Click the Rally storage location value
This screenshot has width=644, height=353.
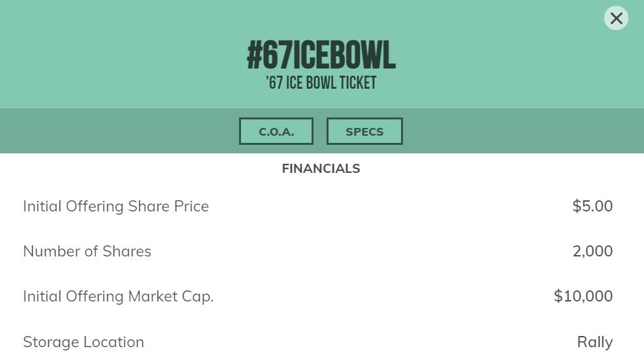(595, 342)
